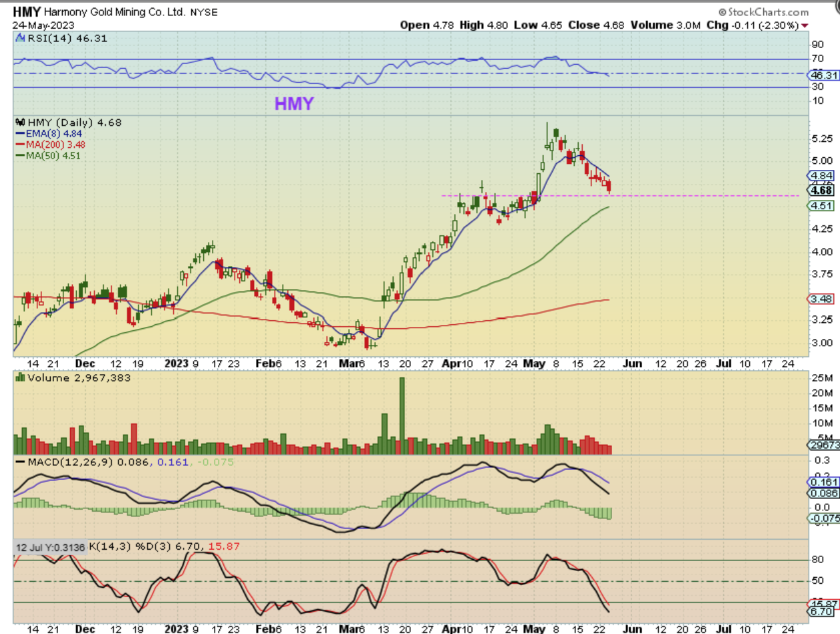The height and width of the screenshot is (634, 840).
Task: Click the RSI 90 level axis label
Action: [x=817, y=45]
